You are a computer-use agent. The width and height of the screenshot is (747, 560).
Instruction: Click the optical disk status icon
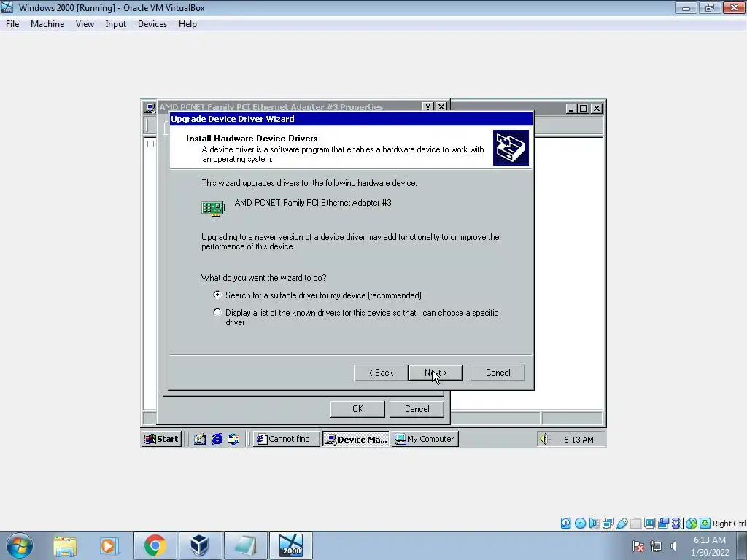(x=580, y=524)
